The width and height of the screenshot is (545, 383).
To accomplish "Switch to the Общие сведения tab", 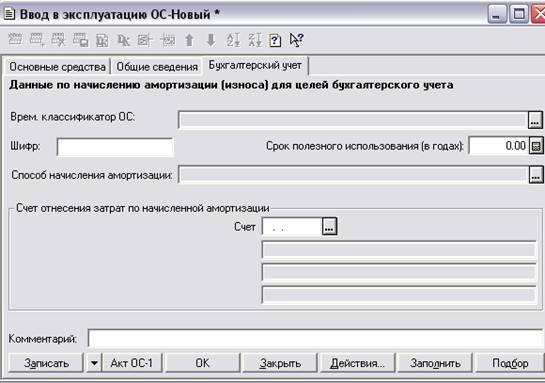I will tap(157, 66).
